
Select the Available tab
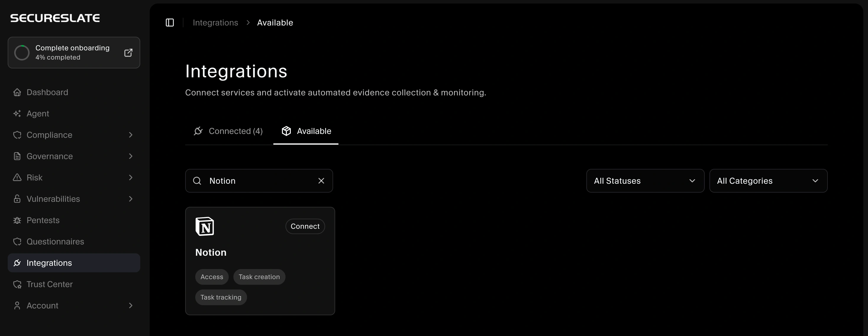tap(306, 131)
